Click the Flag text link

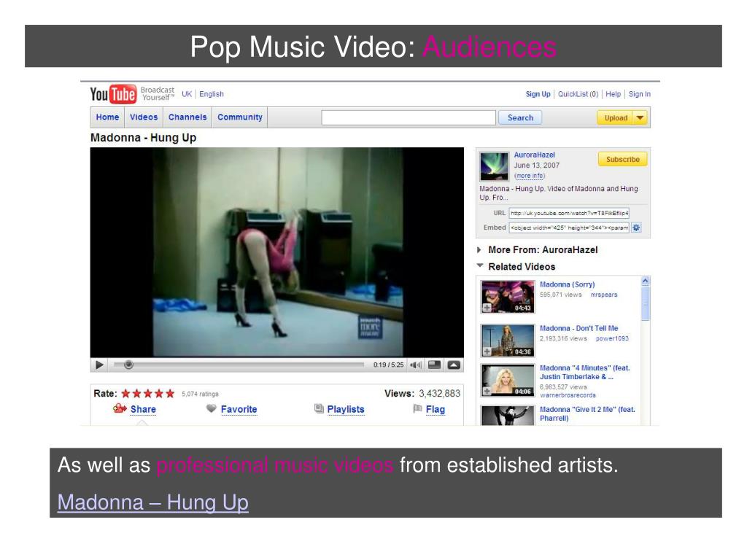point(435,409)
